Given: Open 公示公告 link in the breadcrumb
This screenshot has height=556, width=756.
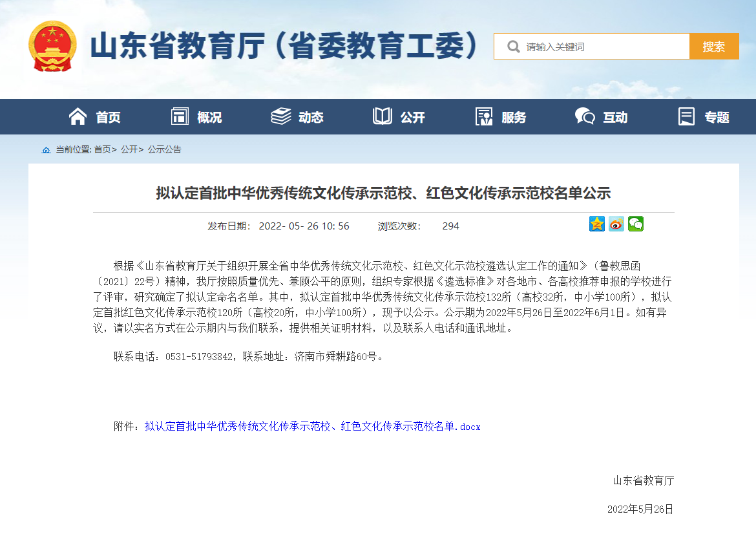Looking at the screenshot, I should [x=165, y=149].
